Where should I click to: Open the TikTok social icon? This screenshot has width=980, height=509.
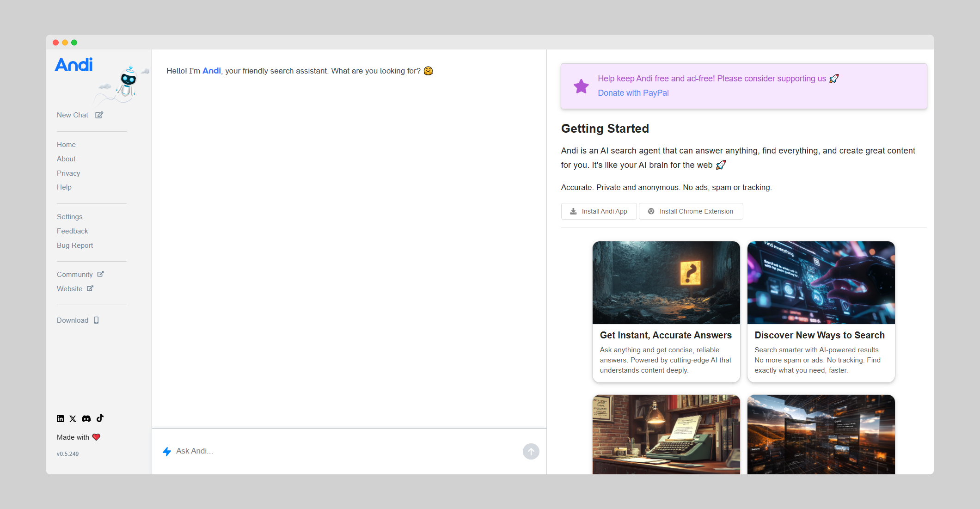pyautogui.click(x=100, y=418)
